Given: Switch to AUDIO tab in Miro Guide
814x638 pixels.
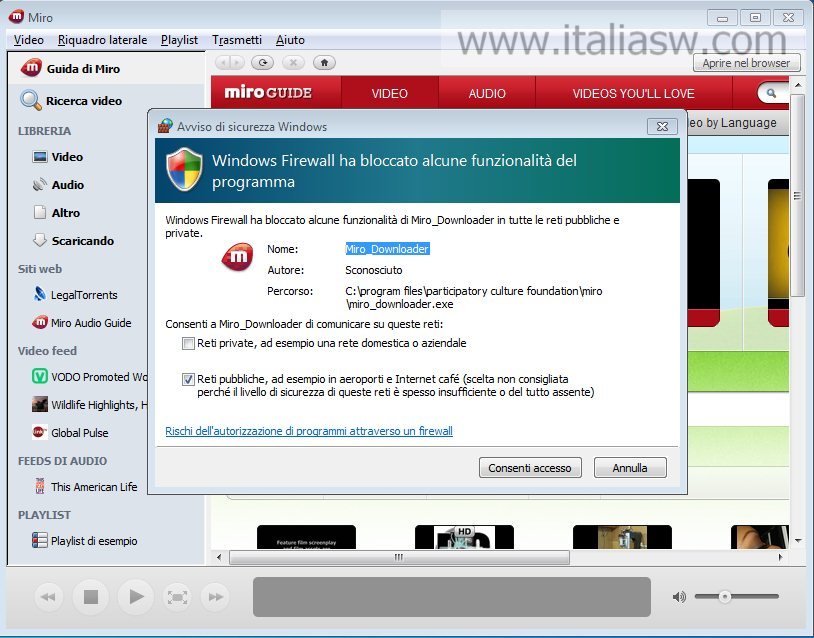Looking at the screenshot, I should pyautogui.click(x=487, y=93).
